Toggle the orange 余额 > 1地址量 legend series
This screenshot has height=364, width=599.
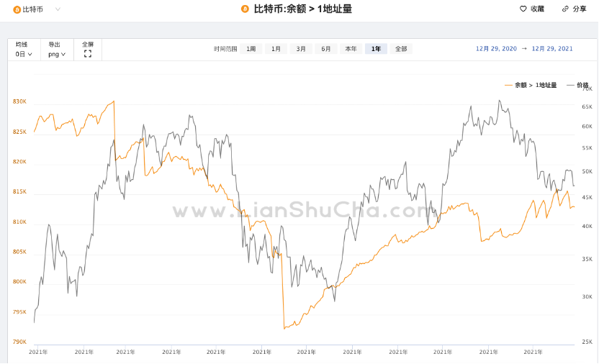[x=531, y=85]
